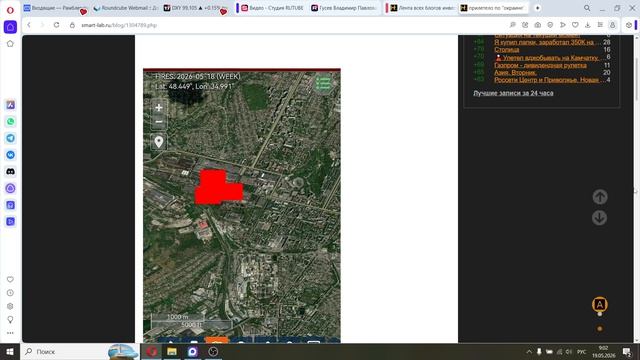Click the map zoom out minus button
The height and width of the screenshot is (360, 640).
click(x=159, y=122)
